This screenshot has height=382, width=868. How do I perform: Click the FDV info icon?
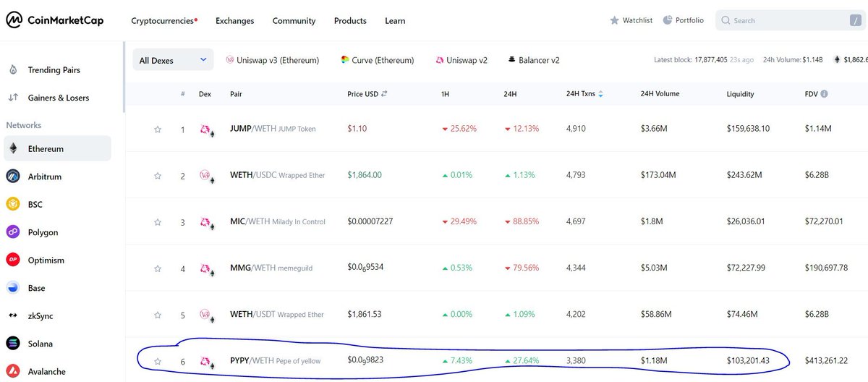[x=825, y=94]
